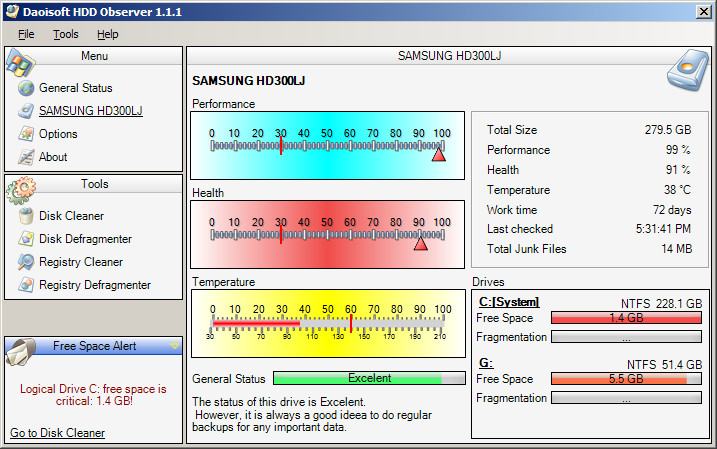
Task: Click the Disk Cleaner trash icon
Action: [26, 215]
